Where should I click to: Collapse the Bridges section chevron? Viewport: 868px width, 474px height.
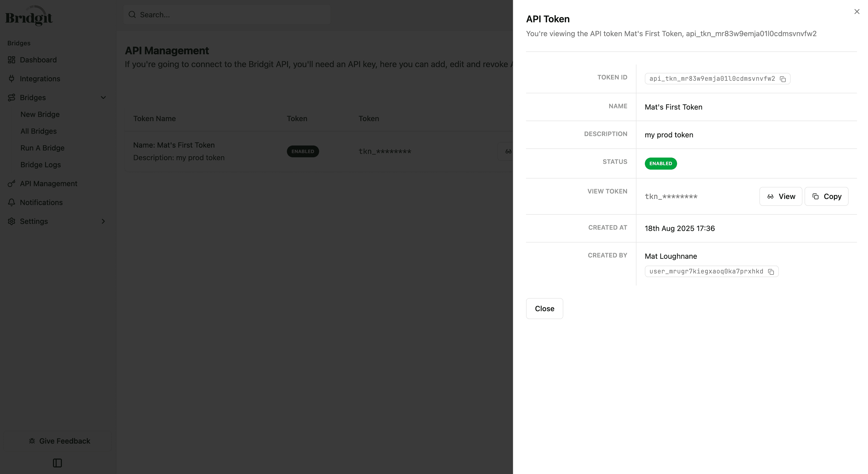point(103,97)
